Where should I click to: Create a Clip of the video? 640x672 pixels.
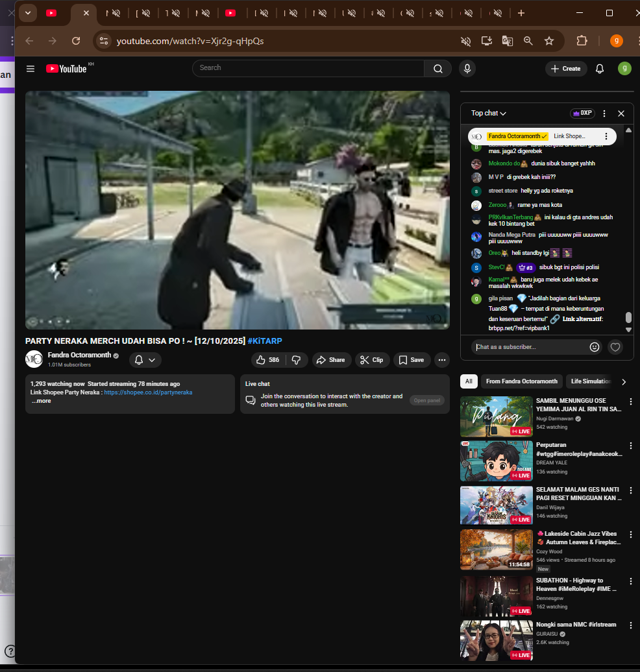pos(372,360)
